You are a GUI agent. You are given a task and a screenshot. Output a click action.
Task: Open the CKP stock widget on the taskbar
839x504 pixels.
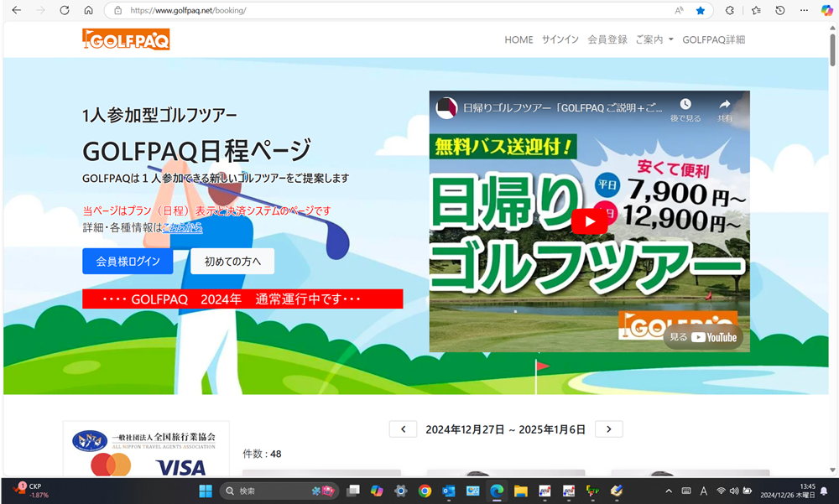tap(30, 491)
